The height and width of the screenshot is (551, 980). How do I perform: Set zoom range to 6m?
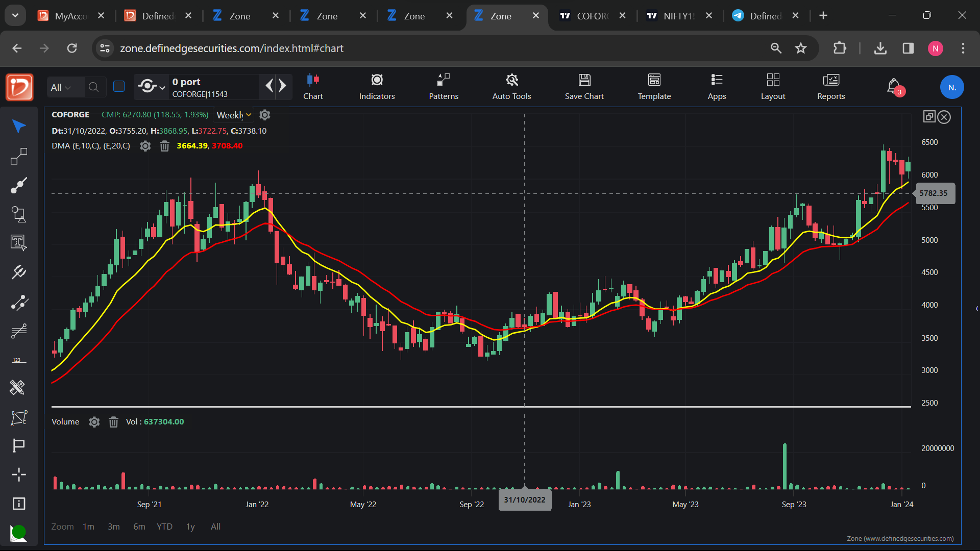[139, 527]
